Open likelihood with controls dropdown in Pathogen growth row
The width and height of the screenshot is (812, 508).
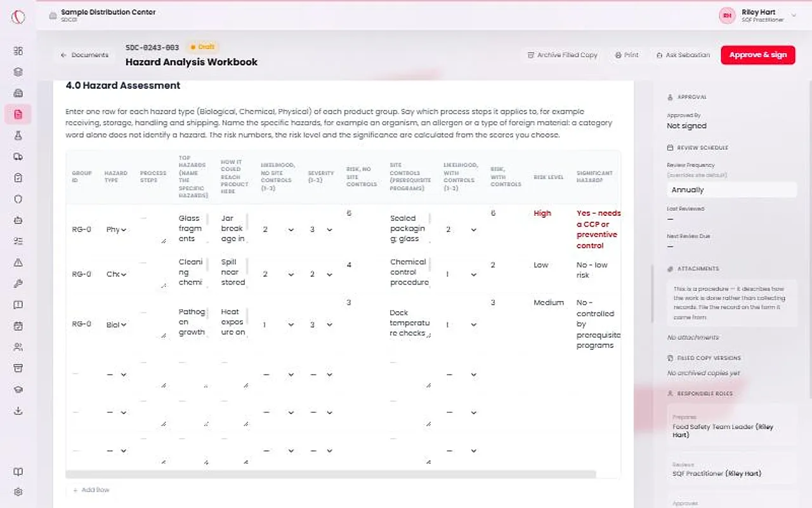[x=460, y=324]
